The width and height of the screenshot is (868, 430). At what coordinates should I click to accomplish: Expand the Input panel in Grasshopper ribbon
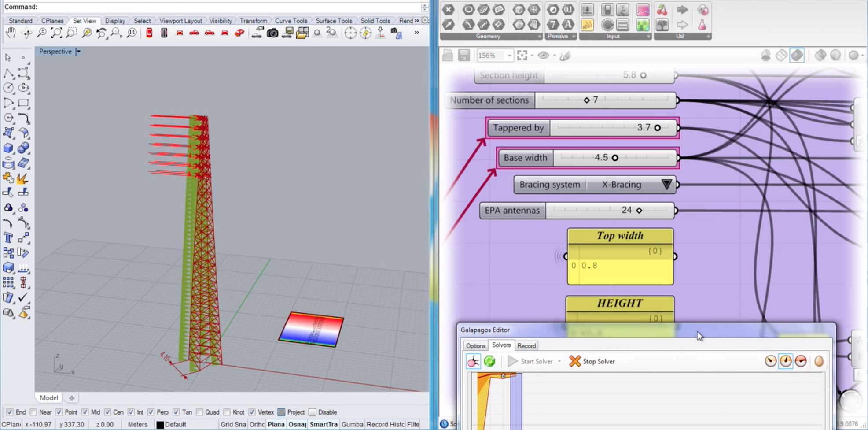coord(648,37)
